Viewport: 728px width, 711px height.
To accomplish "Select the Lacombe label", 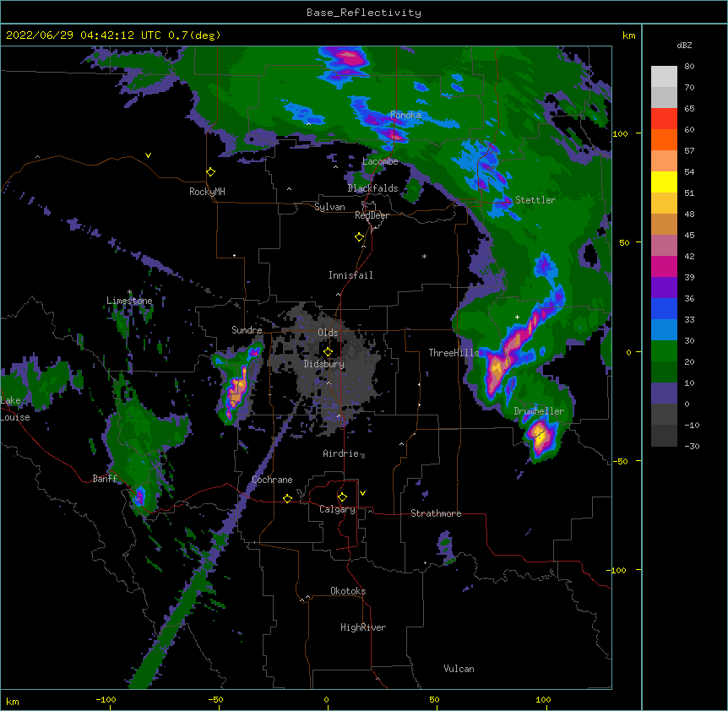I will (380, 161).
